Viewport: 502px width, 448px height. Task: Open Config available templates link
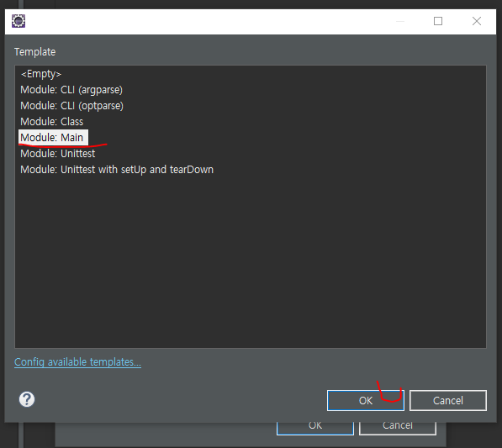[77, 362]
